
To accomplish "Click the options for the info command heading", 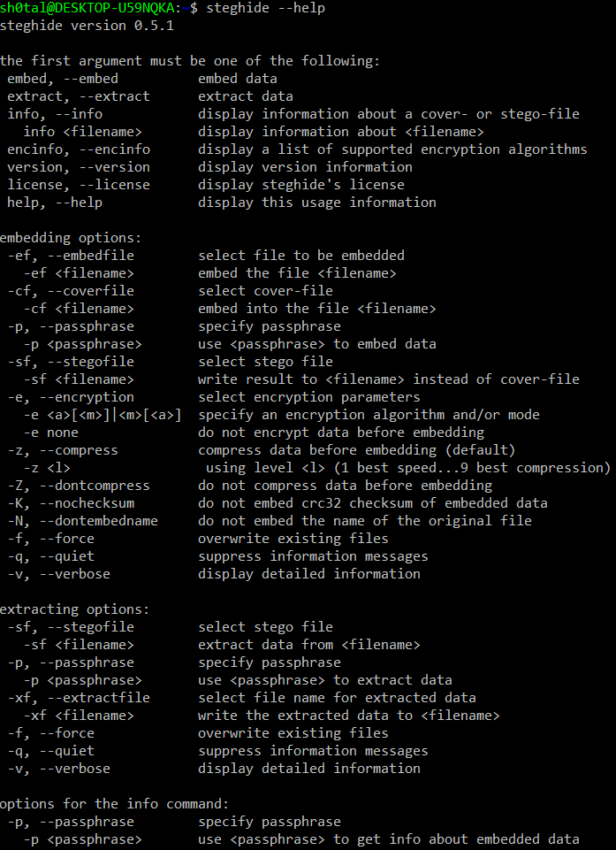I will coord(114,804).
